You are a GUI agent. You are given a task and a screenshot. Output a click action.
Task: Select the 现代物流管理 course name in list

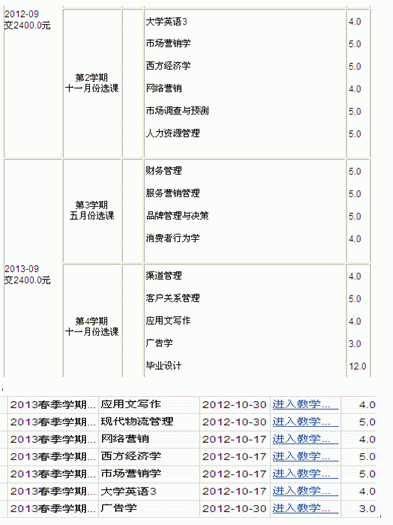137,422
